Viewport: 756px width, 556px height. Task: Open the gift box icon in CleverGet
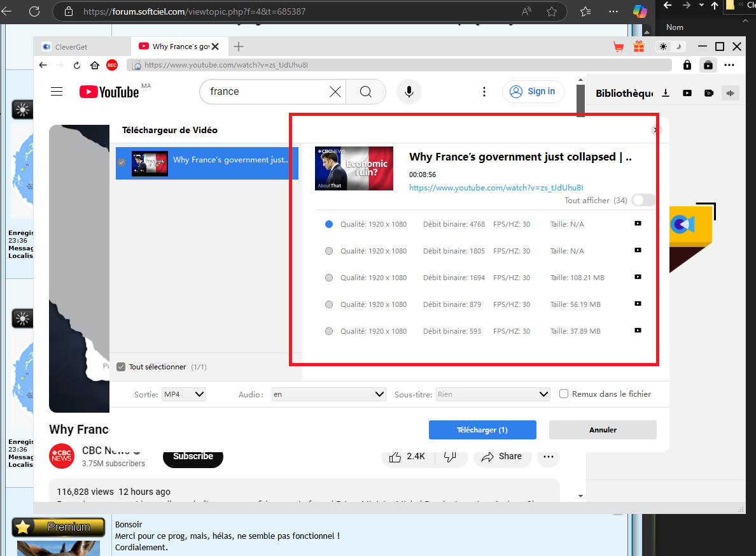point(639,47)
